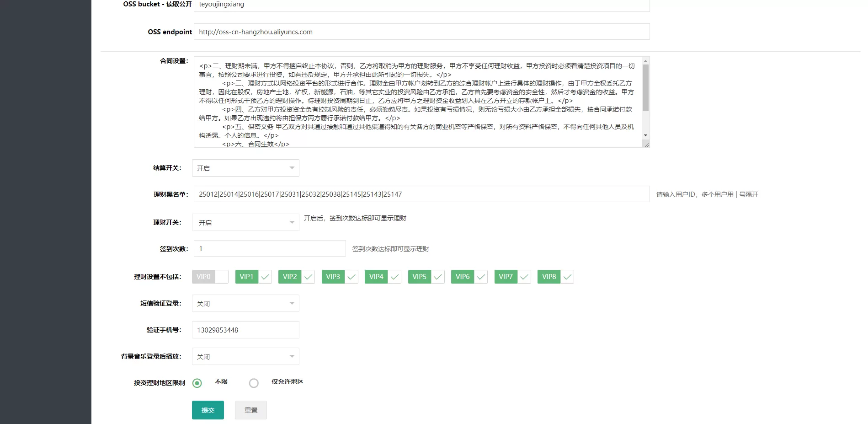Viewport: 868px width, 424px height.
Task: Click the 签到次数 number input
Action: click(269, 248)
